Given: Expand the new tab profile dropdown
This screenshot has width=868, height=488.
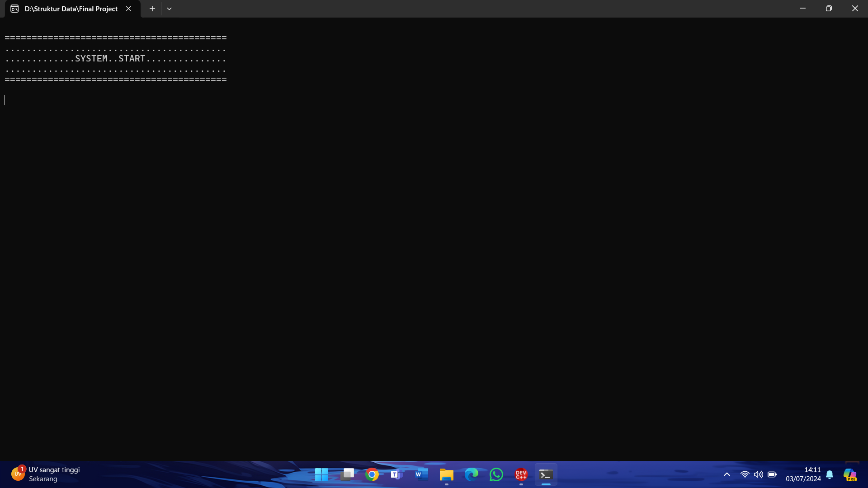Looking at the screenshot, I should tap(169, 9).
